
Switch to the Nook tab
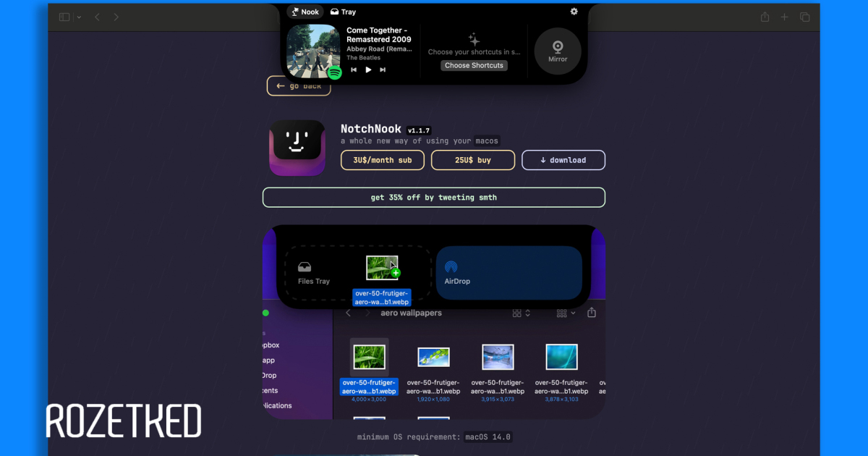pyautogui.click(x=305, y=12)
